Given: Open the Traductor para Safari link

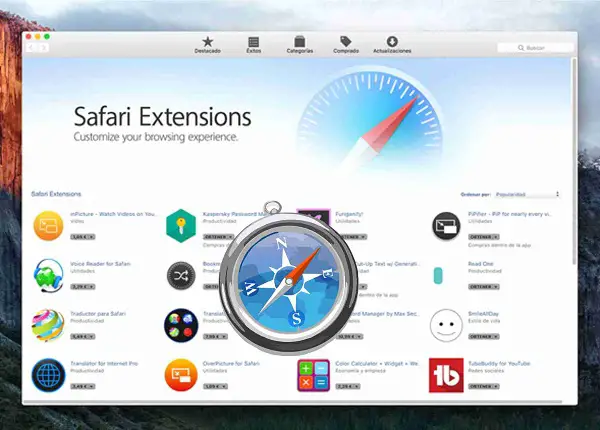Looking at the screenshot, I should tap(98, 313).
